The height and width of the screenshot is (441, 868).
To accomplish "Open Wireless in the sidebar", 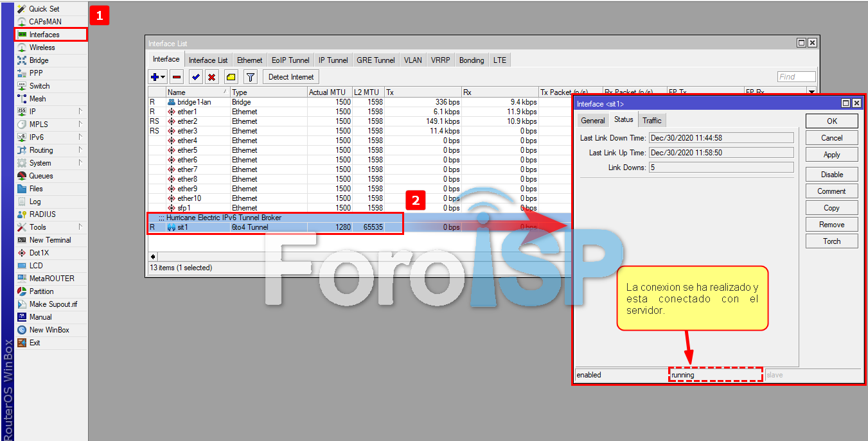I will pyautogui.click(x=42, y=48).
